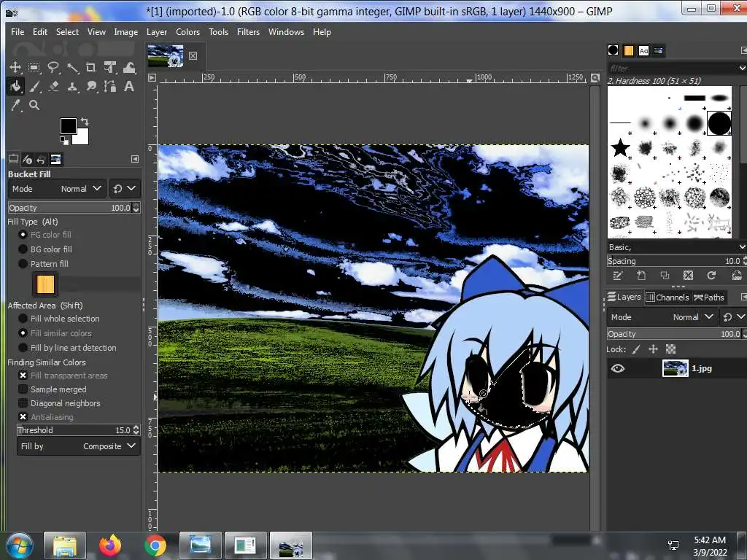The height and width of the screenshot is (560, 747).
Task: Select the Fuzzy Select magic wand tool
Action: 72,68
